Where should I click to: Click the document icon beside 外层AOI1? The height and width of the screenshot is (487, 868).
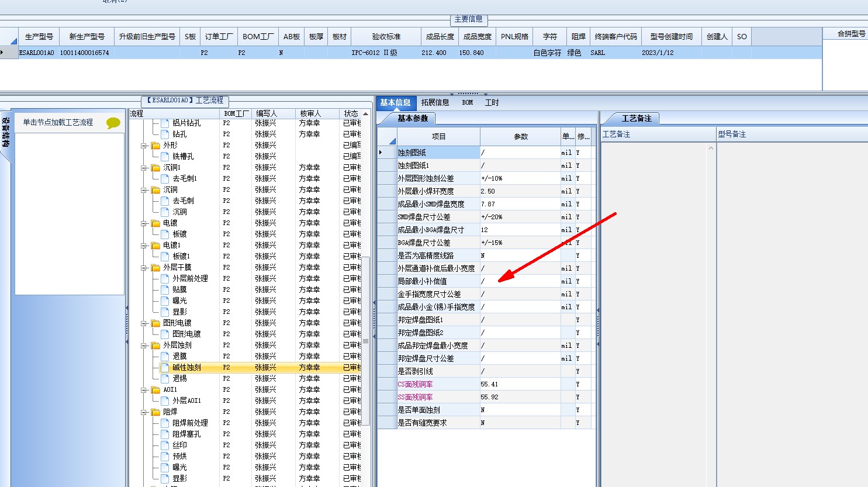tap(165, 401)
